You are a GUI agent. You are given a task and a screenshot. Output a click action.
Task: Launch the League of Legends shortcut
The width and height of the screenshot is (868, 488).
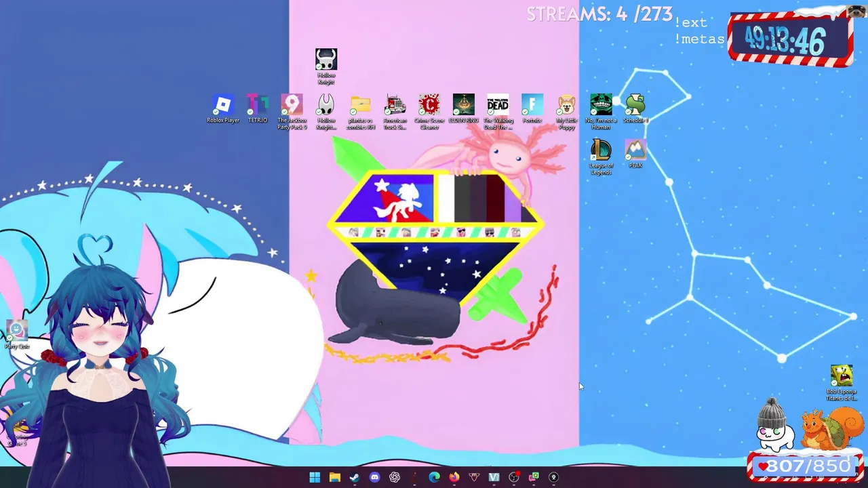point(601,157)
